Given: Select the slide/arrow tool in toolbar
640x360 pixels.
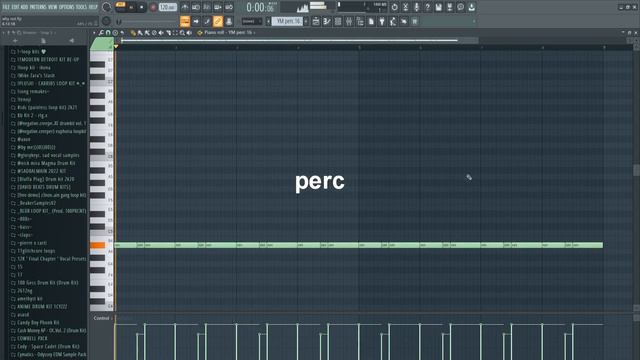Looking at the screenshot, I should (x=196, y=21).
